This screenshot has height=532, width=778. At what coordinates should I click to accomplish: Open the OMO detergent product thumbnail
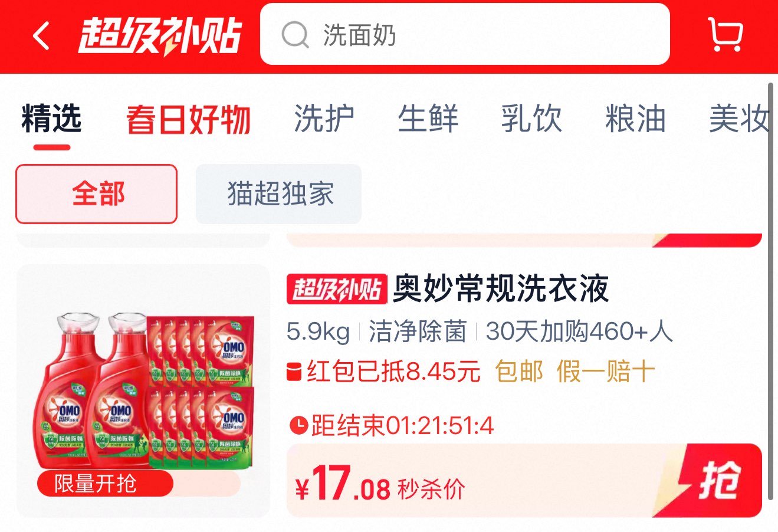tap(143, 390)
